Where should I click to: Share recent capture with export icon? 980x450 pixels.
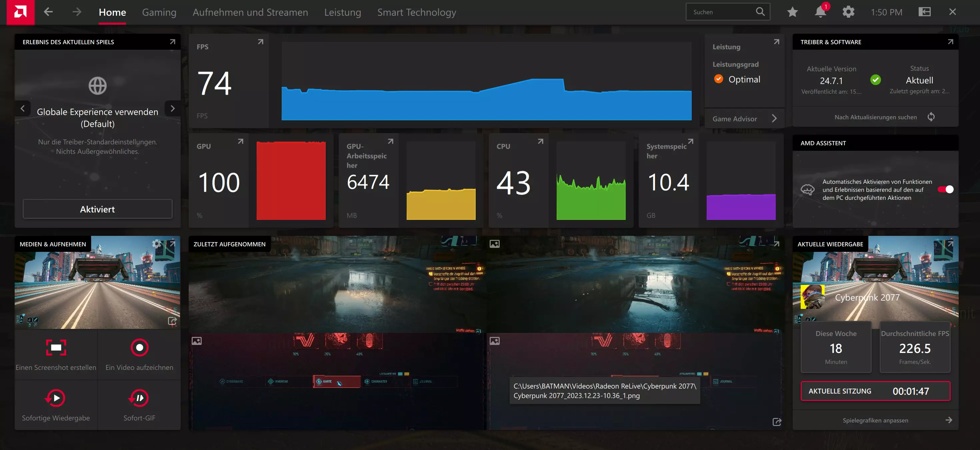click(777, 422)
